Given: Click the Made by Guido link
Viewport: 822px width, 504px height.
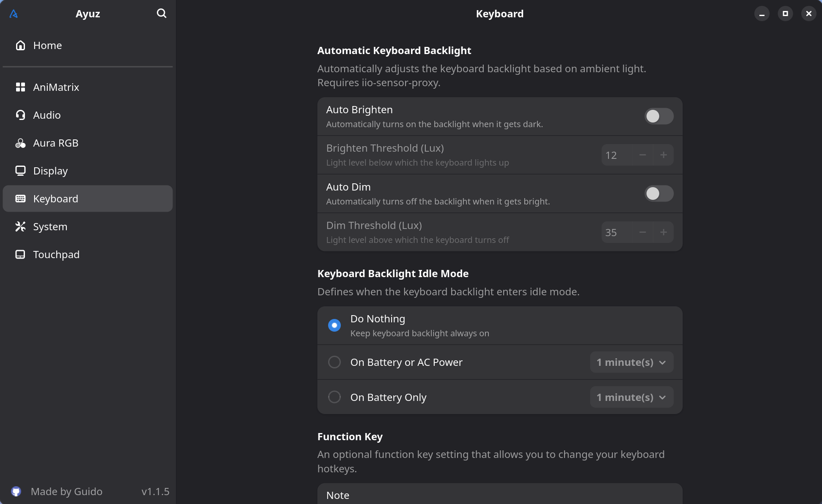Looking at the screenshot, I should point(66,491).
